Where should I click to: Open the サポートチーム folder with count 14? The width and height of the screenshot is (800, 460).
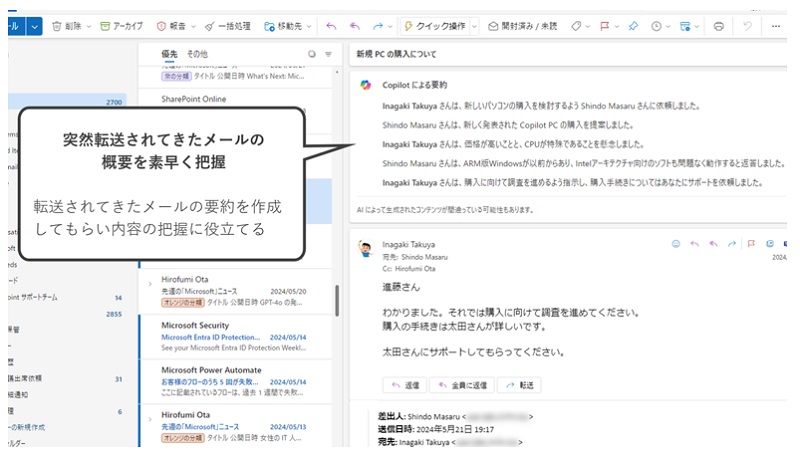tap(67, 297)
